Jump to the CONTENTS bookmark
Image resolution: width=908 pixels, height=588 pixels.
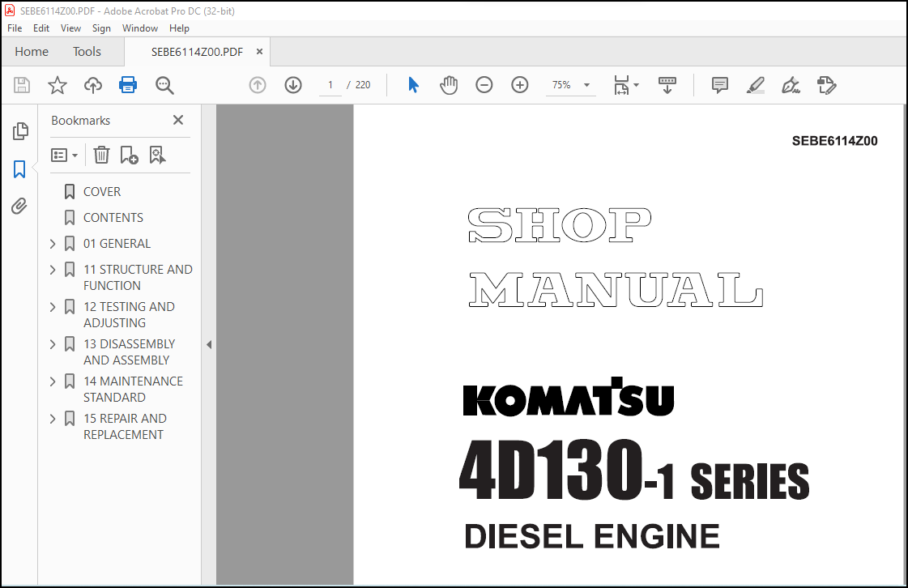(113, 218)
